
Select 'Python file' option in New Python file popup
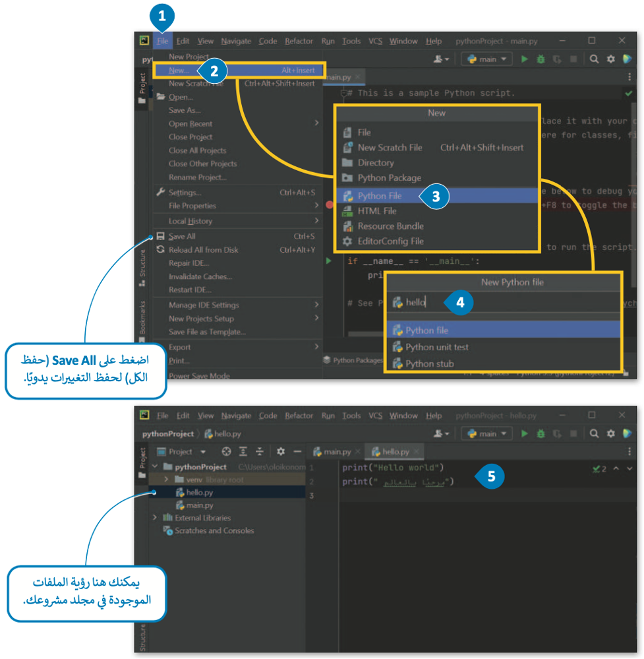[504, 330]
